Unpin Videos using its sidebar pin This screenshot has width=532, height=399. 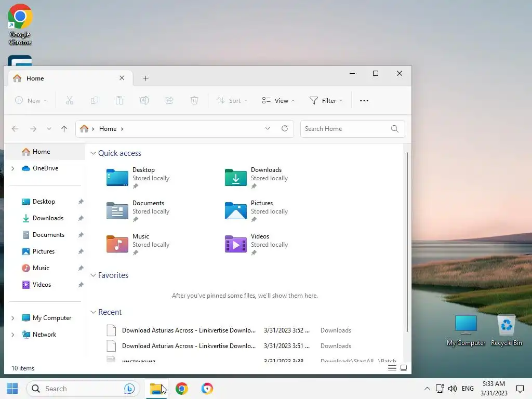(x=81, y=285)
